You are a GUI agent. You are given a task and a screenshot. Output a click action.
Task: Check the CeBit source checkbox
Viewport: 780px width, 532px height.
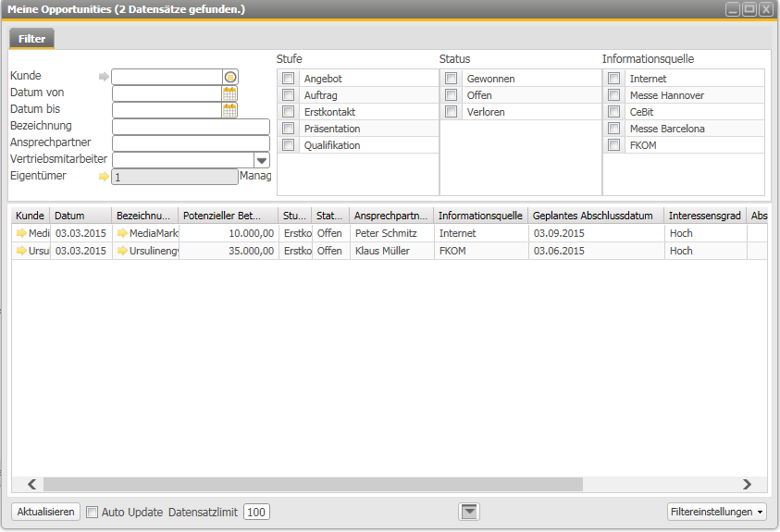pos(613,112)
